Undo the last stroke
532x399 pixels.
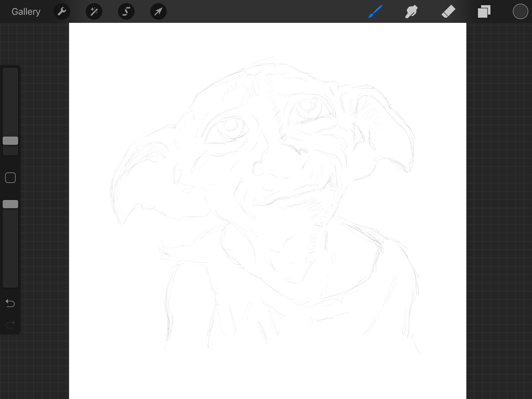click(x=10, y=303)
